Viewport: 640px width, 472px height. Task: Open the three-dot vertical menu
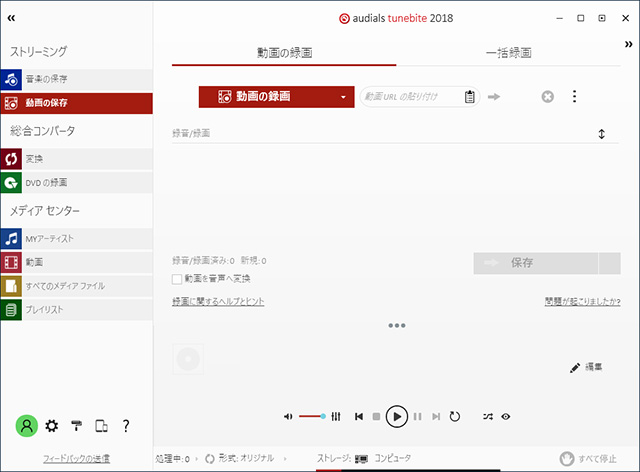click(575, 96)
